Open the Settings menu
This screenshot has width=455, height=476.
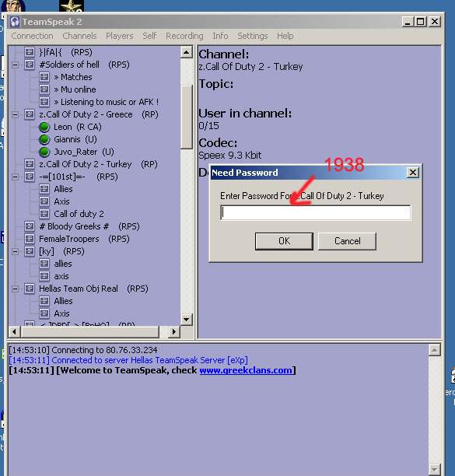pos(253,36)
